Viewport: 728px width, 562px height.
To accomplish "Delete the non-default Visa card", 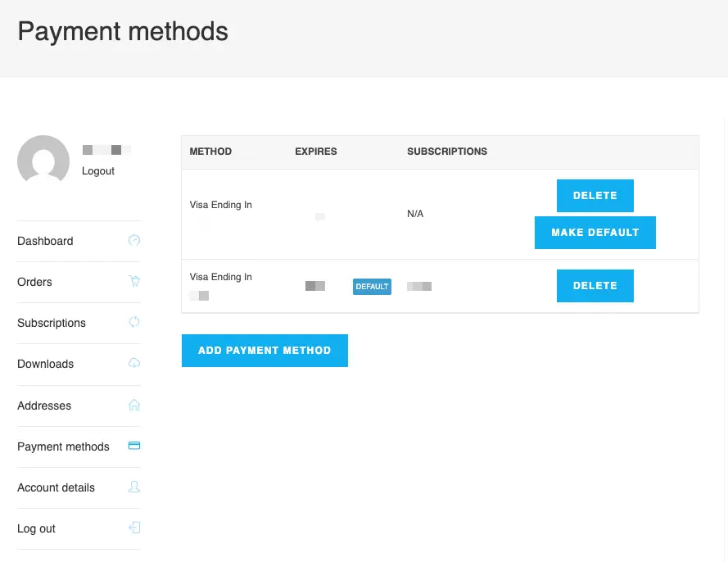I will [x=595, y=196].
